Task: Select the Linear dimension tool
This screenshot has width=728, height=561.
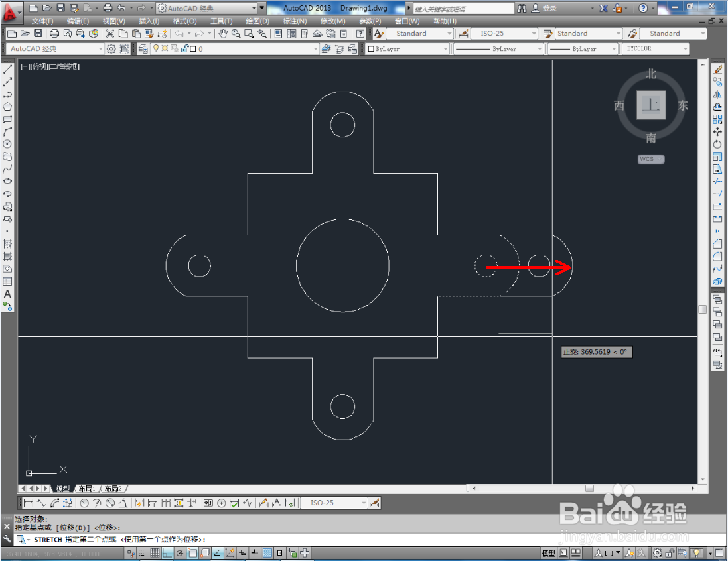Action: point(29,503)
